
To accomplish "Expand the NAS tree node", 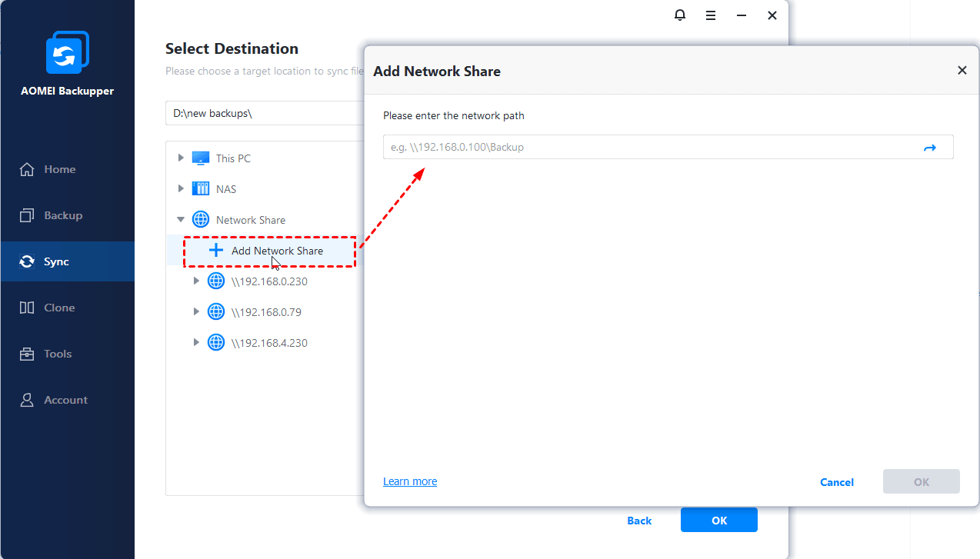I will [181, 188].
